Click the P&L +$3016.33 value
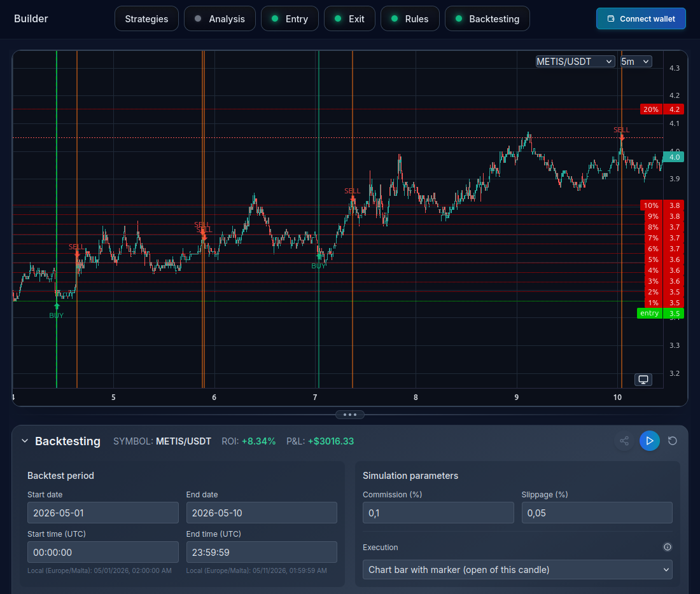Image resolution: width=700 pixels, height=594 pixels. [x=331, y=441]
